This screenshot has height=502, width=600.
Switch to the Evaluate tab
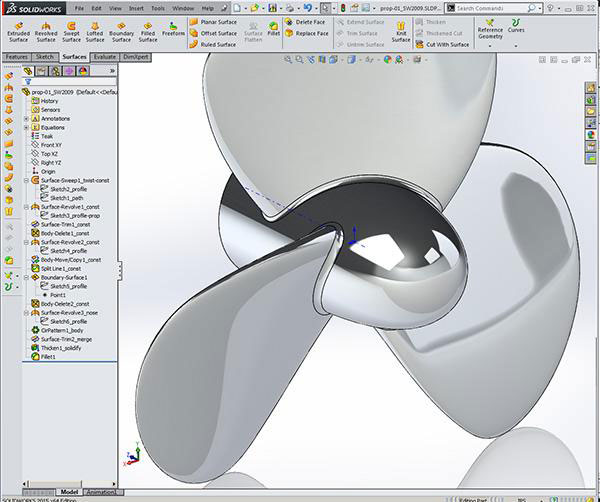[x=104, y=57]
